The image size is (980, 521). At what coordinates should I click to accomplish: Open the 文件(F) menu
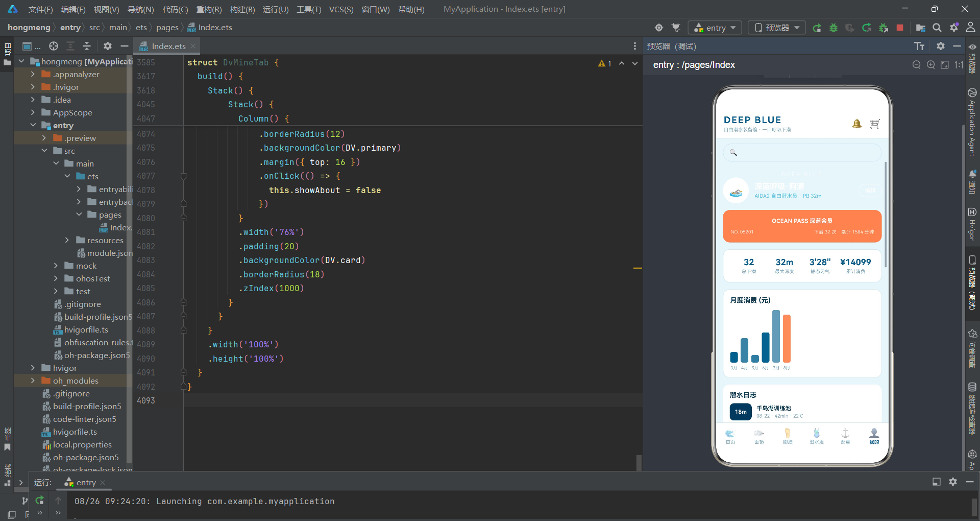coord(40,9)
